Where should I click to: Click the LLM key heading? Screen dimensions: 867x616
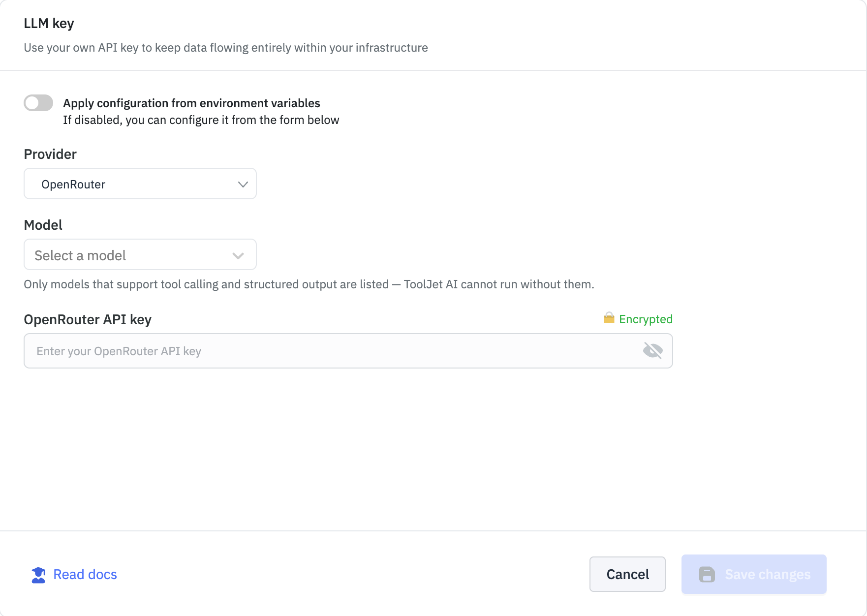(49, 24)
